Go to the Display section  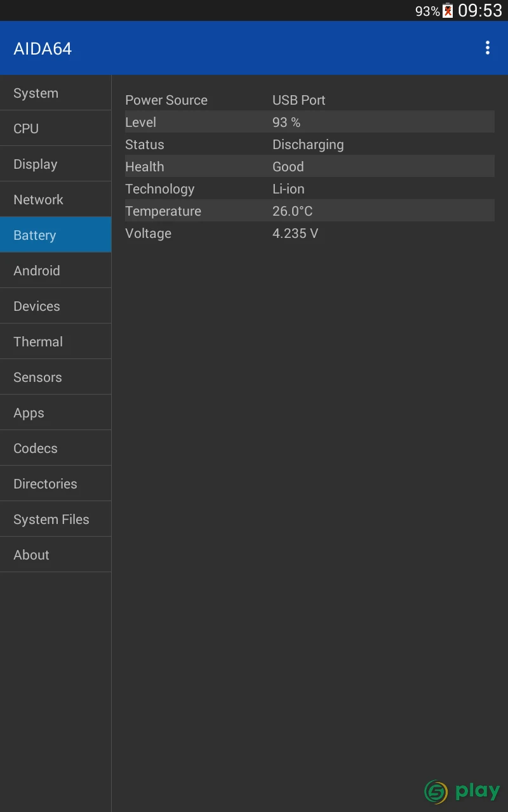55,164
